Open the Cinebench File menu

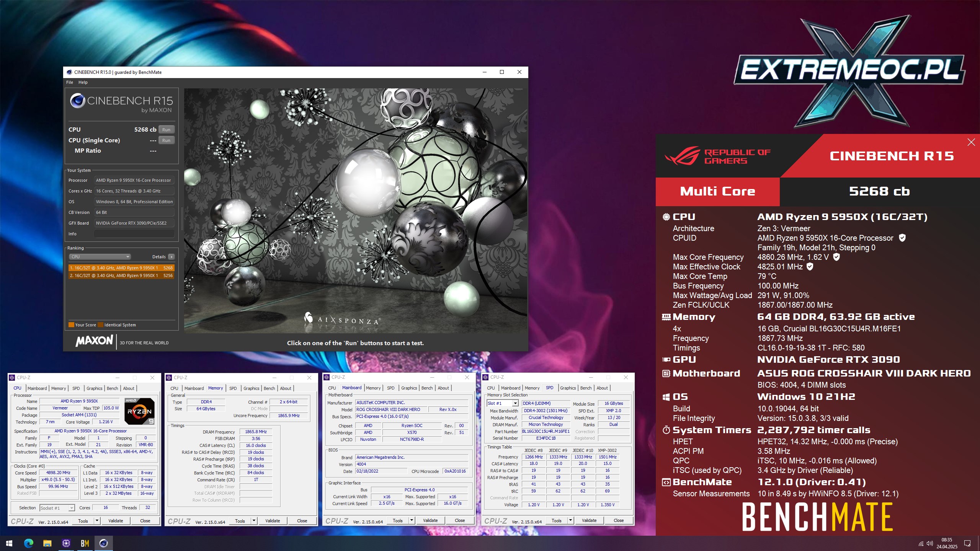70,82
